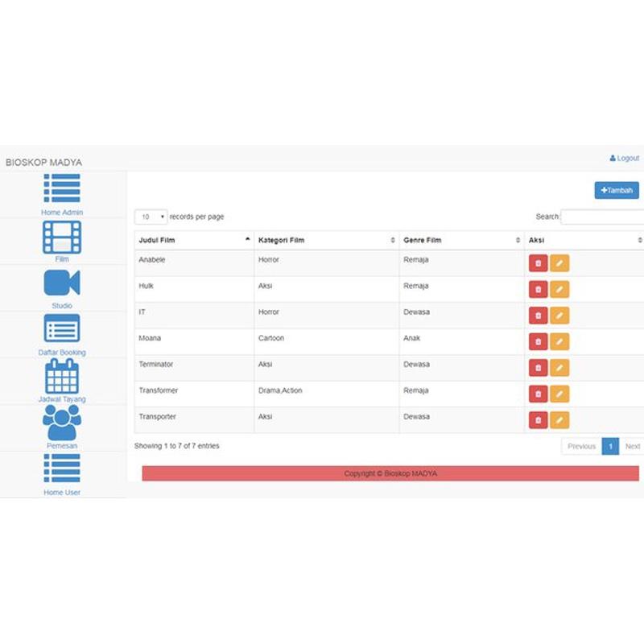Select the Daftar Booking icon
Viewport: 644px width, 644px height.
62,328
